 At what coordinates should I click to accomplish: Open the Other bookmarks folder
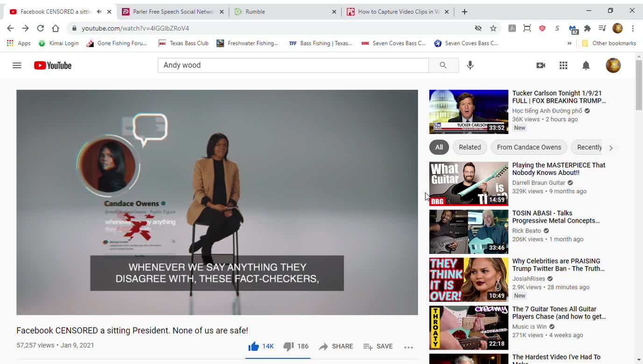609,43
